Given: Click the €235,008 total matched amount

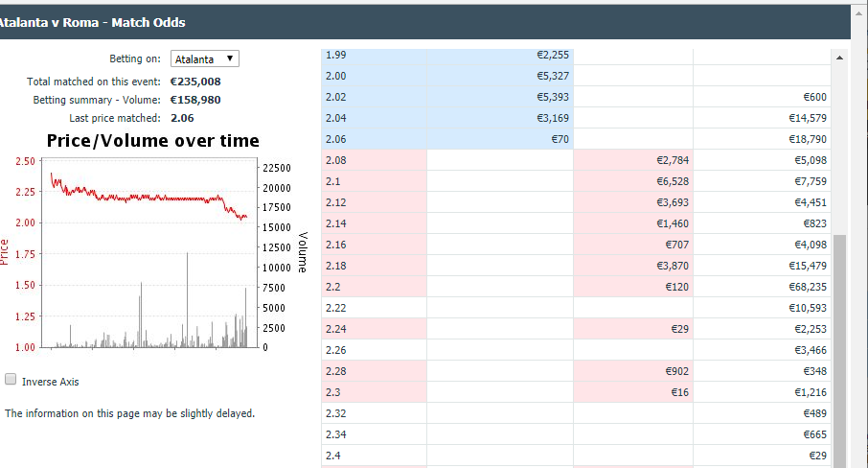Looking at the screenshot, I should pos(195,82).
